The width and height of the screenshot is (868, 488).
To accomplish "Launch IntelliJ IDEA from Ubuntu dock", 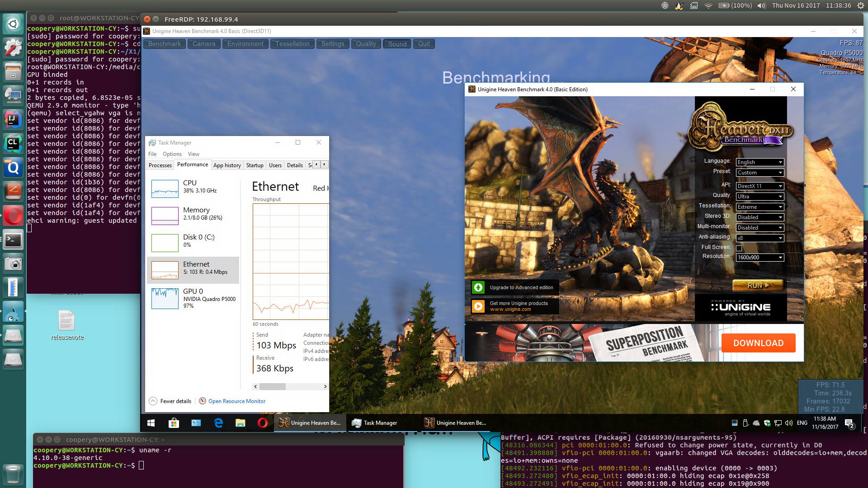I will point(13,120).
